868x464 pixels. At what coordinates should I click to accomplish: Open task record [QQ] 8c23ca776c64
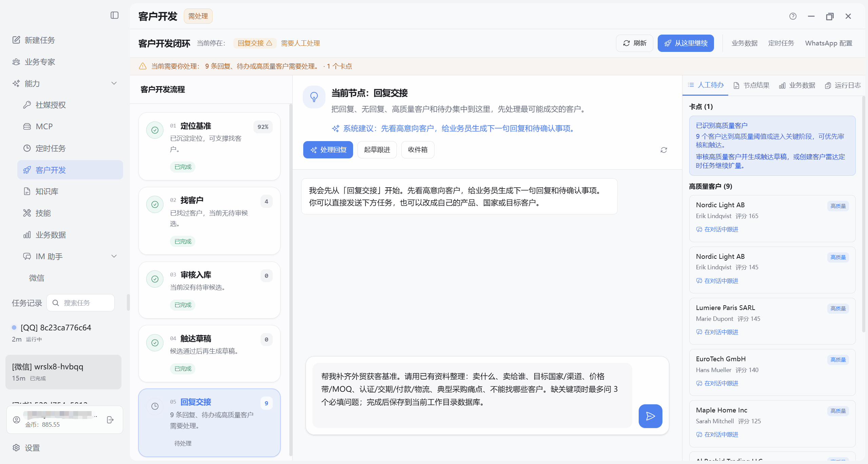(63, 333)
